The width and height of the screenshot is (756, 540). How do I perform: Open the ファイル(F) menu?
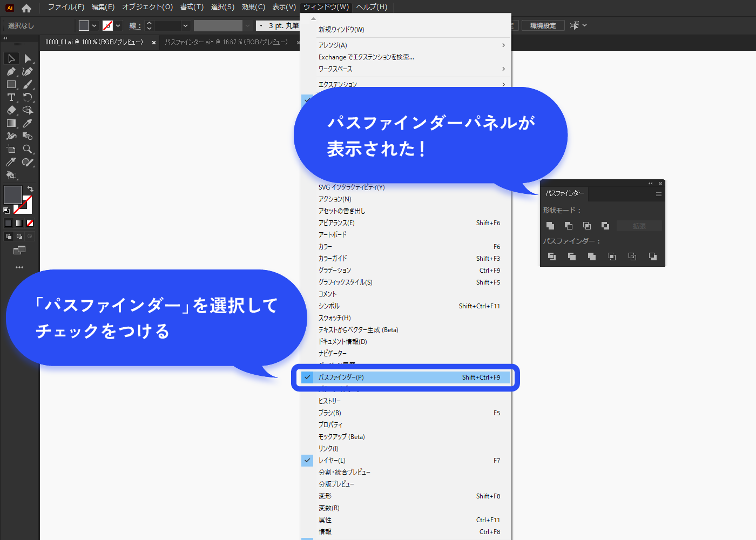click(x=66, y=7)
